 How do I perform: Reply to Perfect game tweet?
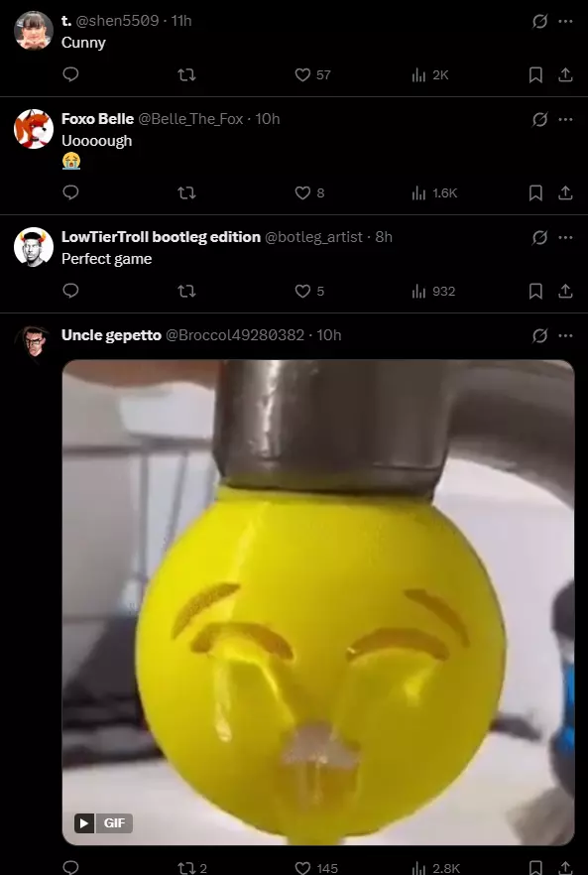70,291
